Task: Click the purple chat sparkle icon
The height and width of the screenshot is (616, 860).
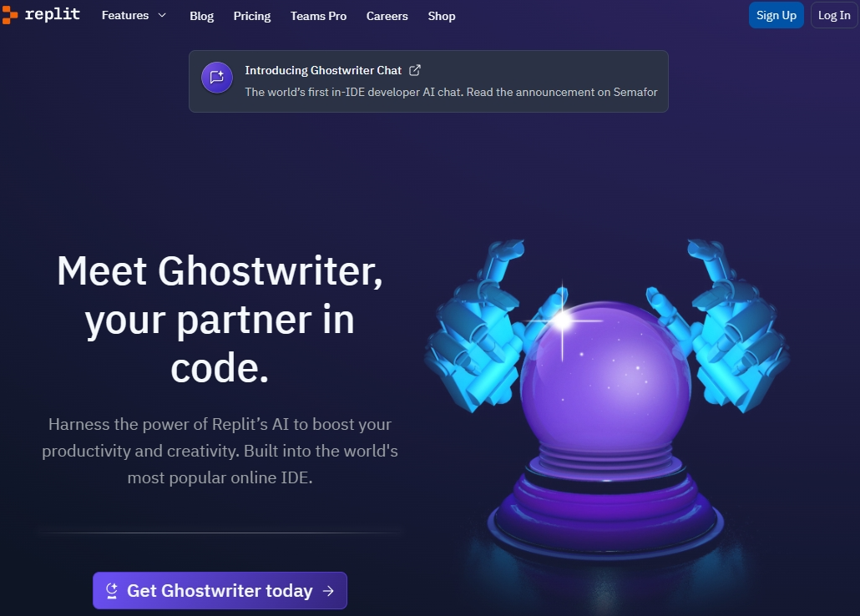Action: tap(216, 78)
